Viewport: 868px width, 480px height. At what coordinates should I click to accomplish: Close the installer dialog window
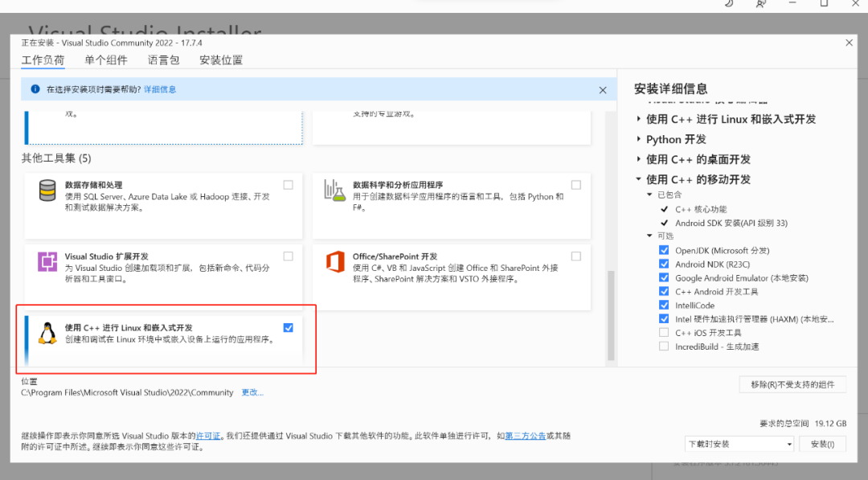point(850,43)
